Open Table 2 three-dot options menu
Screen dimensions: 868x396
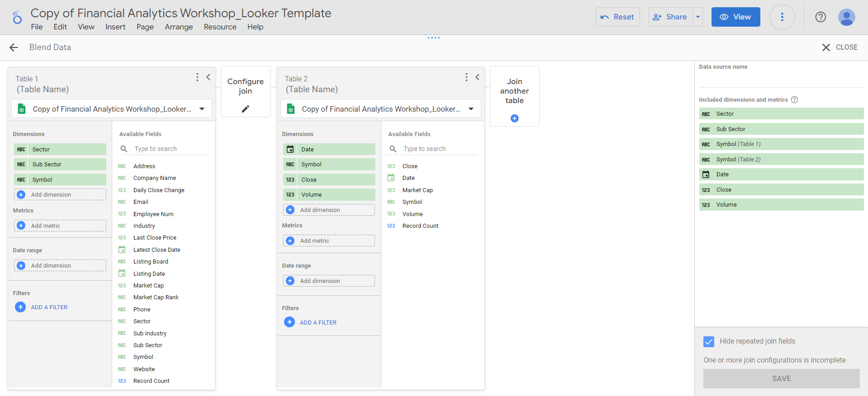466,77
